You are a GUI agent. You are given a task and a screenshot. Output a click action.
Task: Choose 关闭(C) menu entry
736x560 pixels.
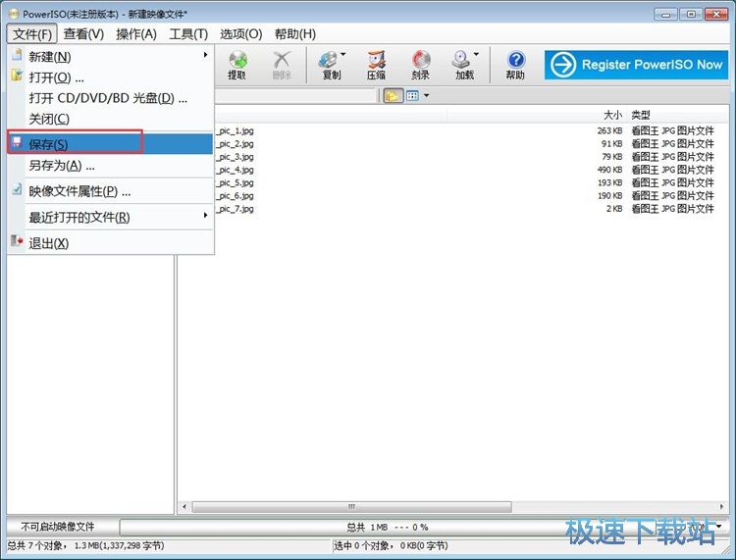click(110, 119)
